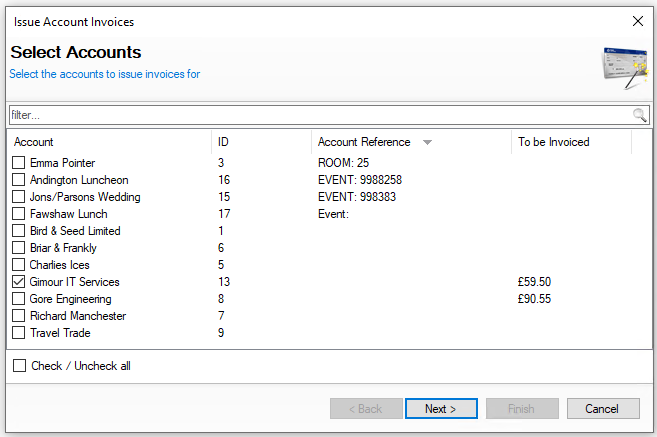Tick the Emma Pointer account checkbox
The height and width of the screenshot is (437, 657).
coord(19,163)
